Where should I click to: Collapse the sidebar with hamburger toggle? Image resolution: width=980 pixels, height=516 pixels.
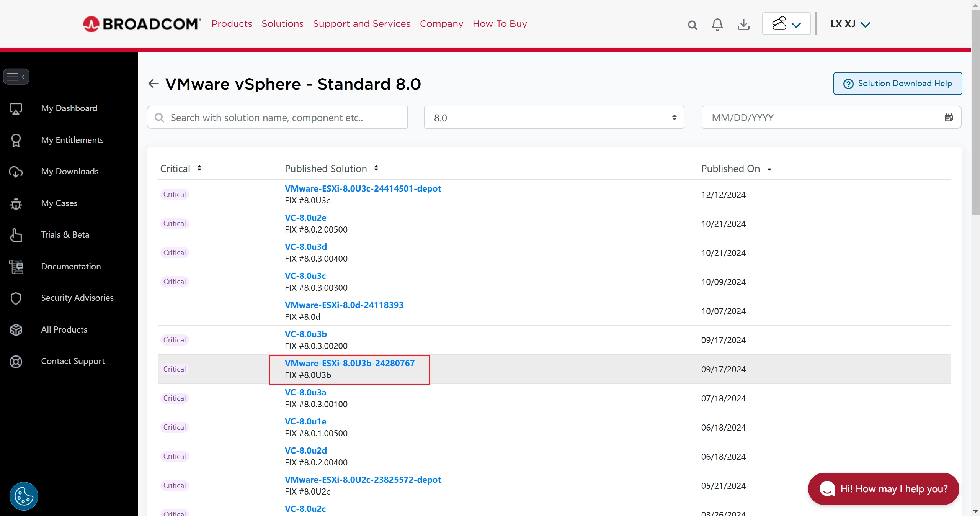[x=16, y=77]
